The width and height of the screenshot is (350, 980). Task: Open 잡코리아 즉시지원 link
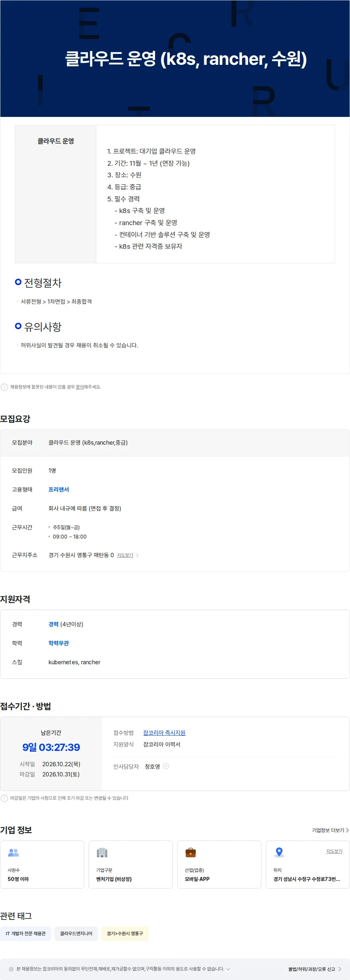click(x=164, y=732)
